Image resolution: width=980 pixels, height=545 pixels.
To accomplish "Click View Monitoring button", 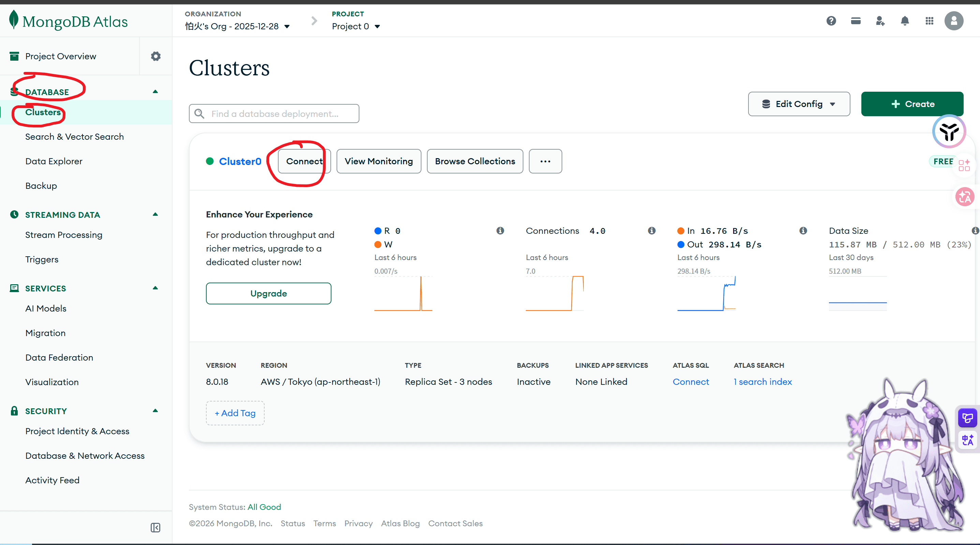I will click(x=378, y=161).
